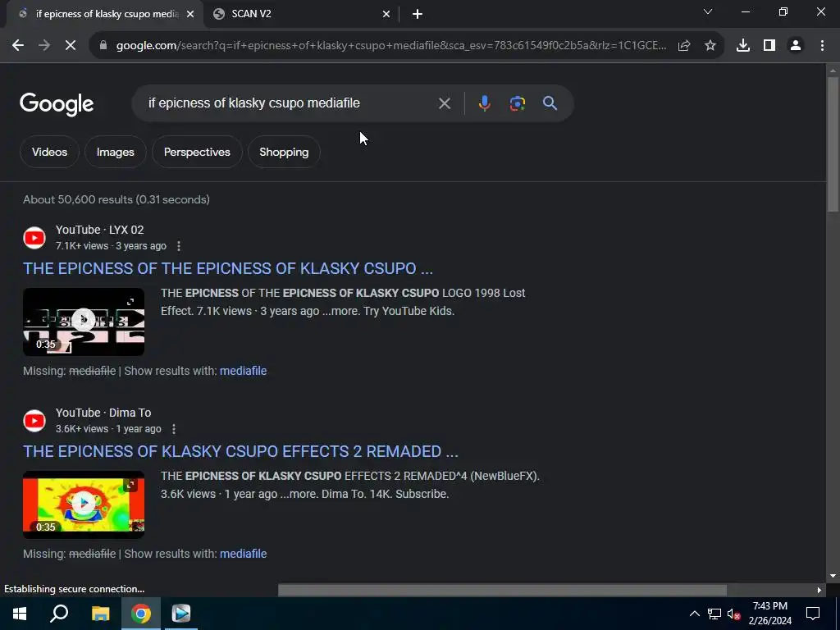840x630 pixels.
Task: Open the Windows Start menu
Action: tap(20, 614)
